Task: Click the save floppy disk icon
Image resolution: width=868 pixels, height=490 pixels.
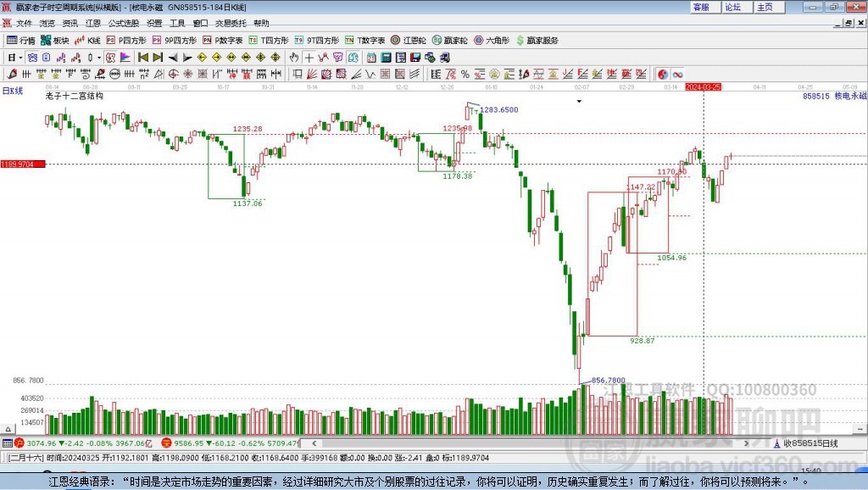Action: (415, 58)
